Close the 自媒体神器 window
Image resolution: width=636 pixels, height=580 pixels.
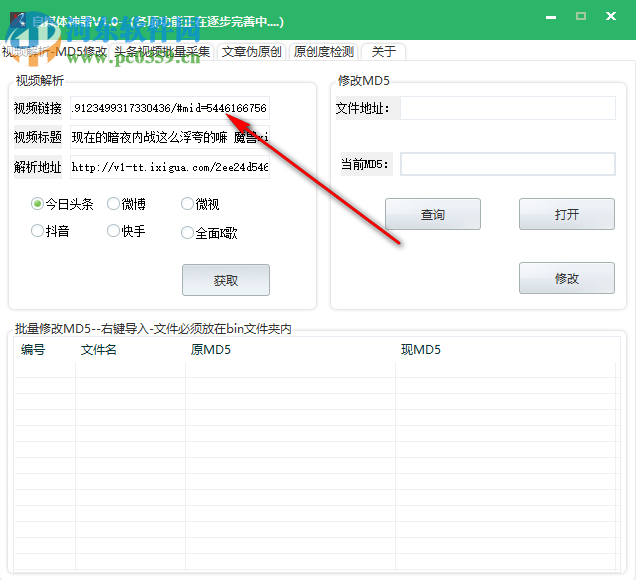[611, 16]
